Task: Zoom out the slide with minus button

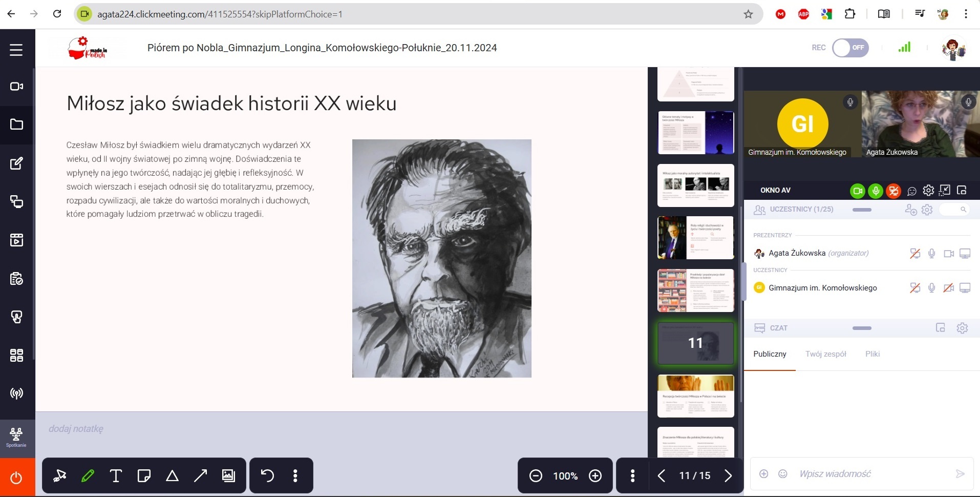Action: (536, 476)
